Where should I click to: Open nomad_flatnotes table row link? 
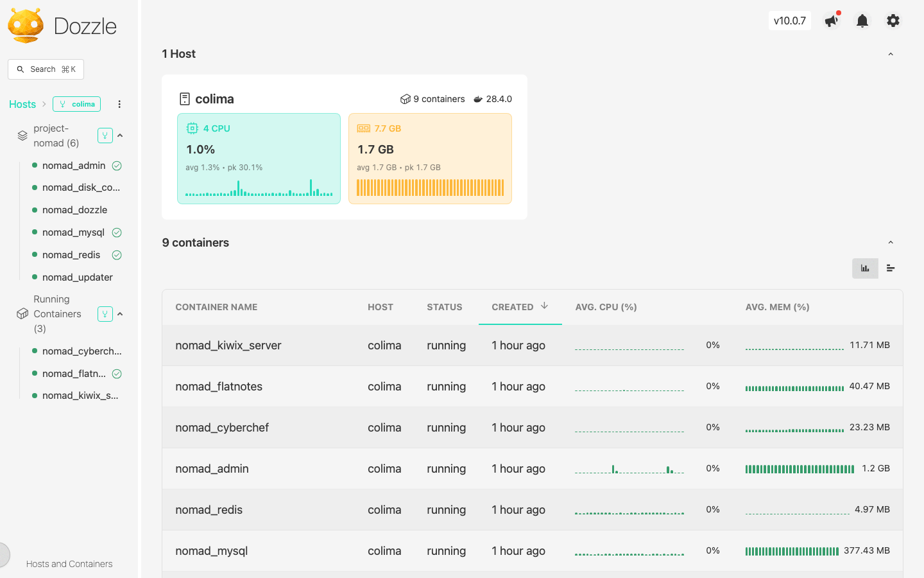(x=219, y=387)
